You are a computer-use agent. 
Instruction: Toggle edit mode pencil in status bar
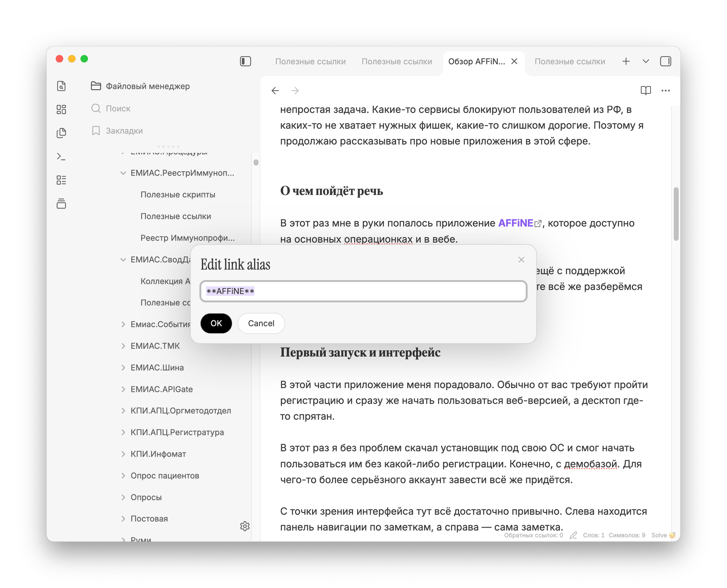(x=573, y=535)
